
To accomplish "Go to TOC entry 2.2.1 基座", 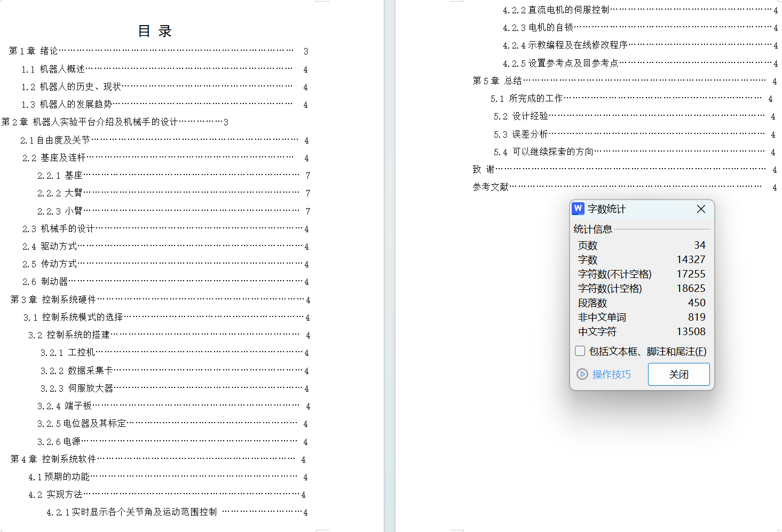I will 173,176.
